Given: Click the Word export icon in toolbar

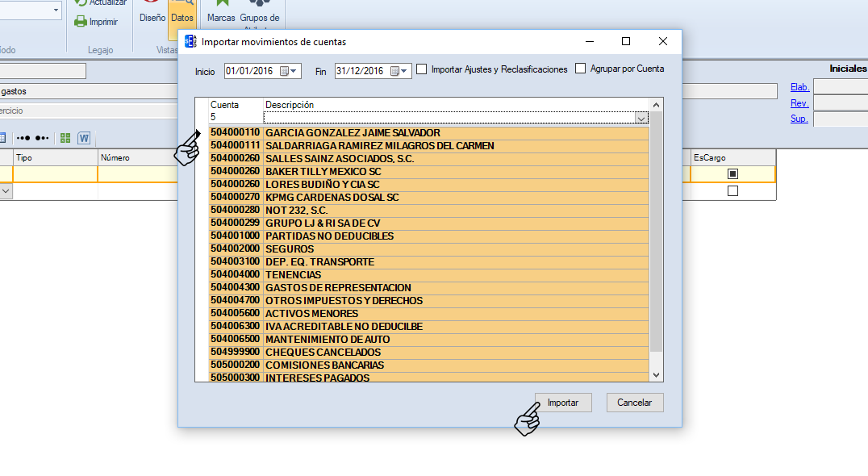Looking at the screenshot, I should 84,138.
